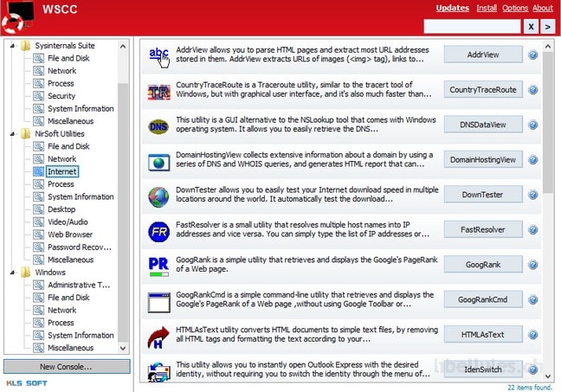
Task: Select Password Recovery category
Action: tap(80, 247)
